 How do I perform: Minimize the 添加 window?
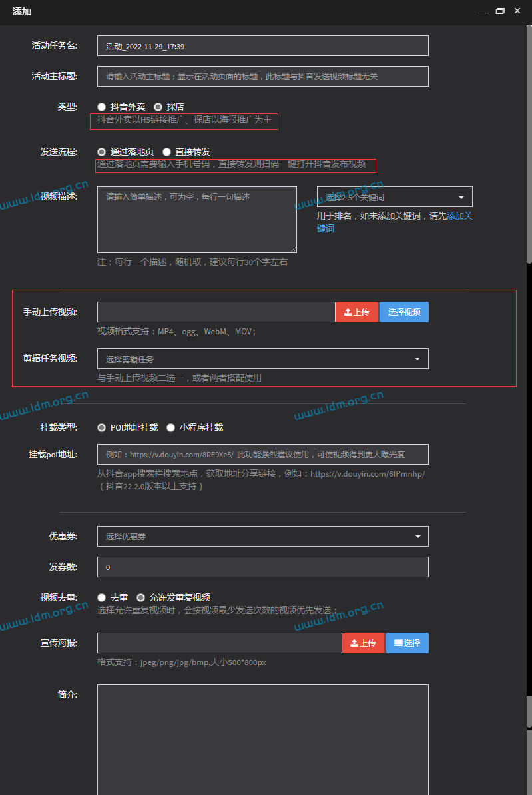483,11
